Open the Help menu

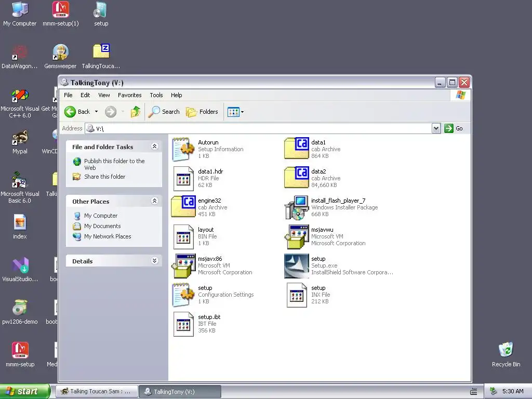click(x=177, y=95)
